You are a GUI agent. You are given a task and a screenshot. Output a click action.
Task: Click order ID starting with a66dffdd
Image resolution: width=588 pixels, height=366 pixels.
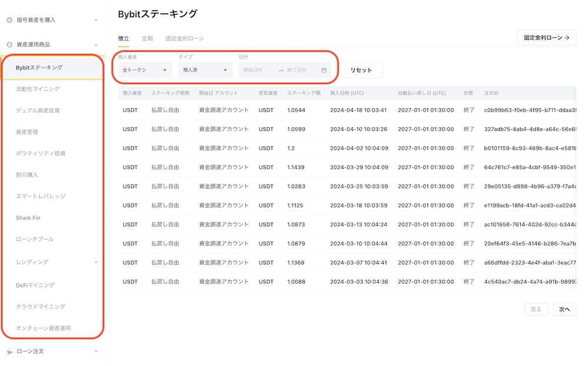point(530,263)
